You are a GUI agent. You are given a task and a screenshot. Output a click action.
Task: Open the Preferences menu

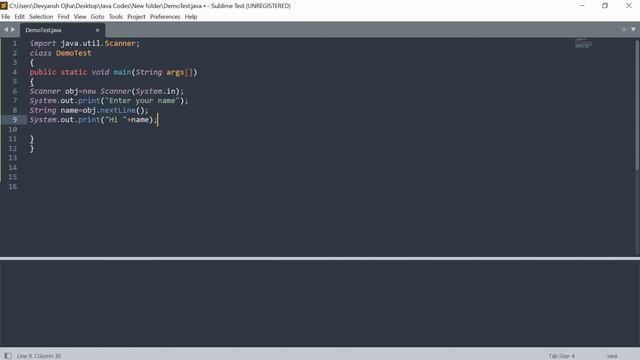[x=165, y=17]
